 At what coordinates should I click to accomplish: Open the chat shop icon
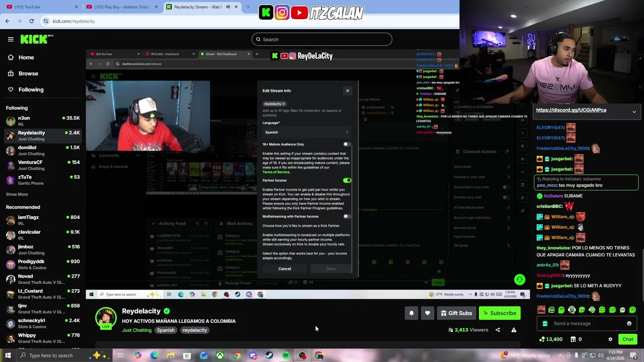[x=573, y=339]
